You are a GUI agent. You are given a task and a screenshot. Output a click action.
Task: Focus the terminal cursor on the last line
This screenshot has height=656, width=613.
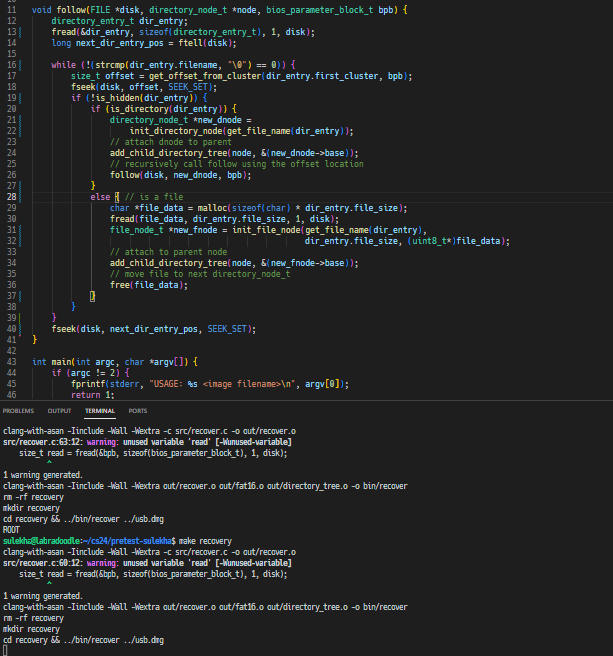coord(6,650)
